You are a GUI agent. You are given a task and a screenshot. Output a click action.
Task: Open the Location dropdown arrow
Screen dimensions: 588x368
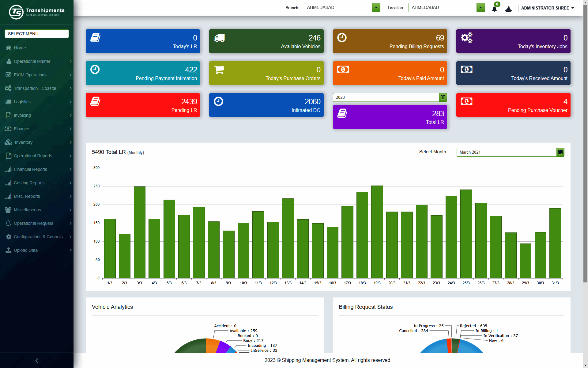(x=481, y=8)
